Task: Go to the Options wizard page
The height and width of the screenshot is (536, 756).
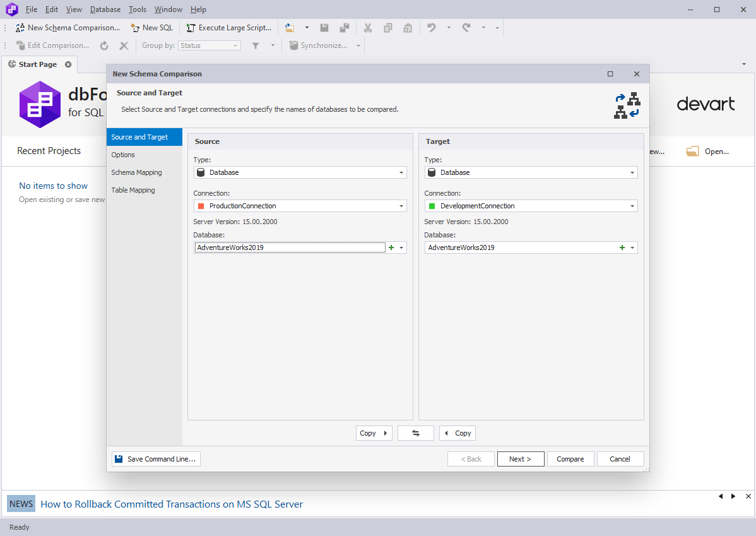Action: (144, 155)
